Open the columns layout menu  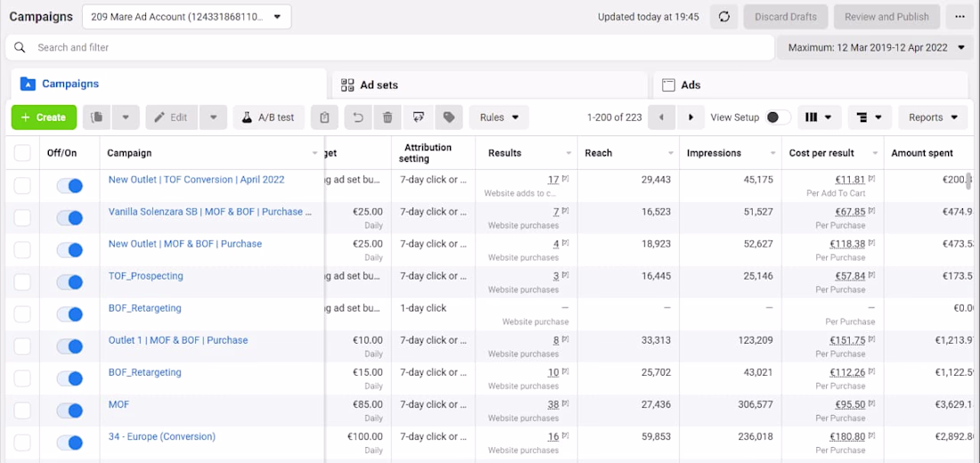(819, 118)
